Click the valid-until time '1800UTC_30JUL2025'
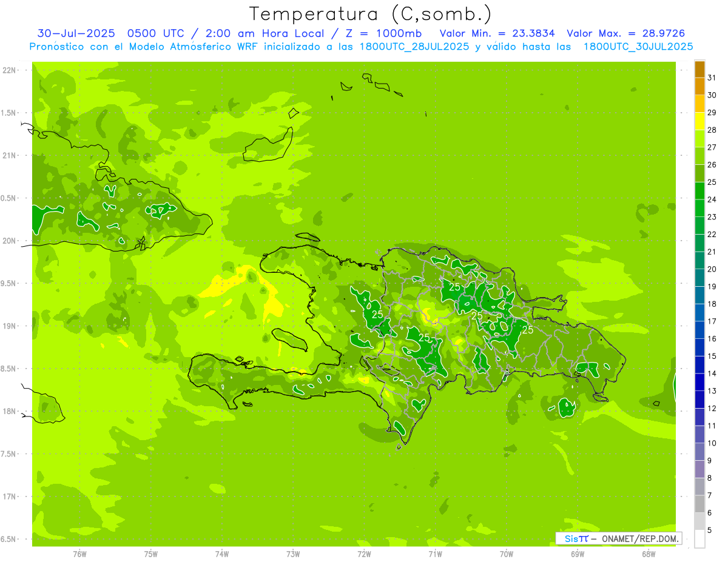 (x=638, y=47)
